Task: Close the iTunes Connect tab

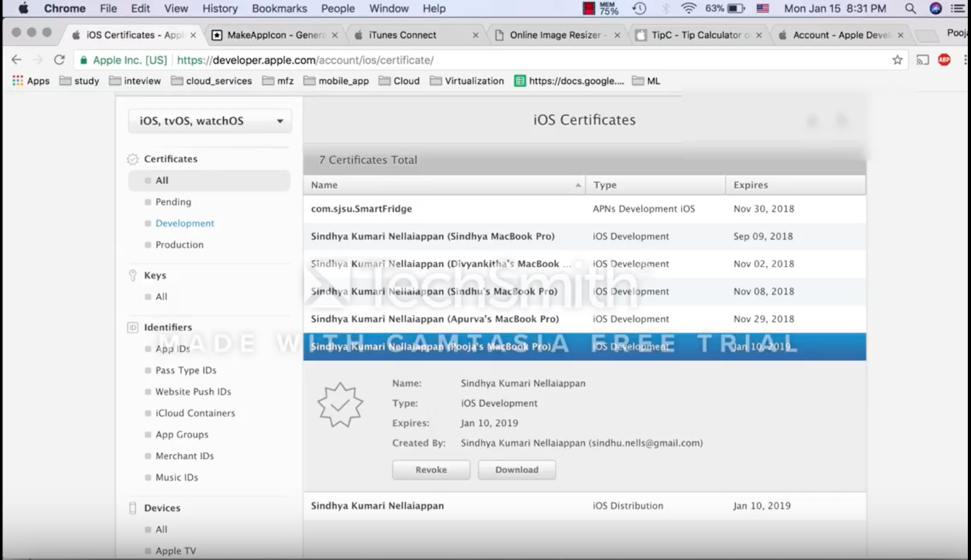Action: point(475,35)
